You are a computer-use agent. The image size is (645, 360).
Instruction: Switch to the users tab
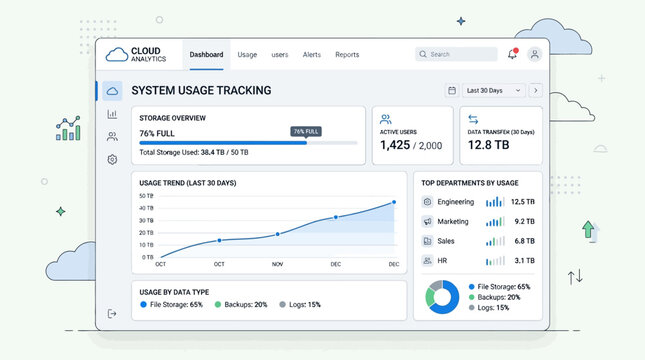click(x=280, y=55)
